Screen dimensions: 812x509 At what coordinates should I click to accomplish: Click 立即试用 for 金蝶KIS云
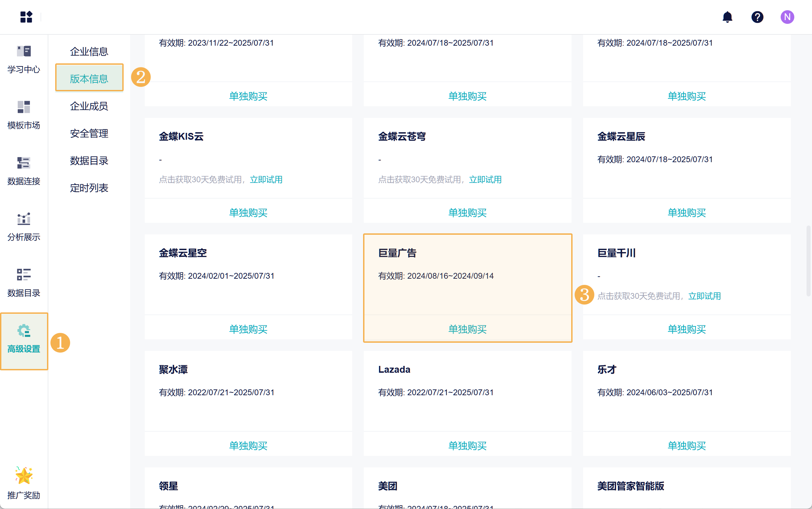(x=266, y=180)
